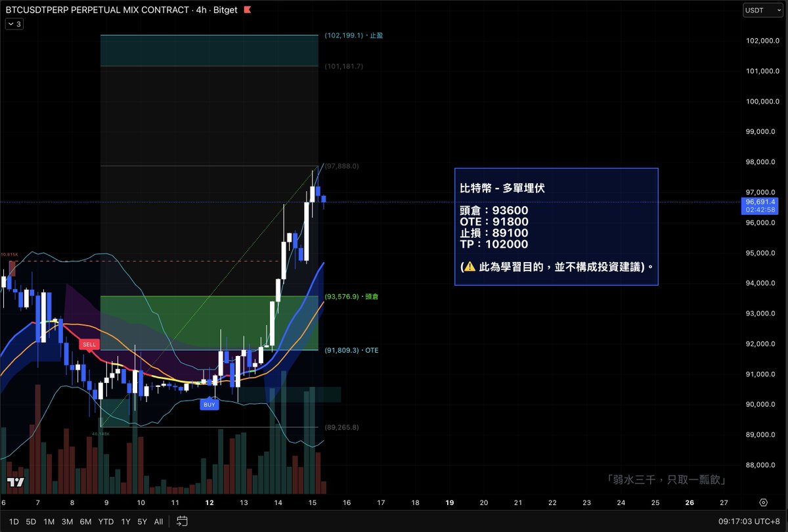Image resolution: width=788 pixels, height=532 pixels.
Task: Select the 3M time range
Action: click(67, 521)
